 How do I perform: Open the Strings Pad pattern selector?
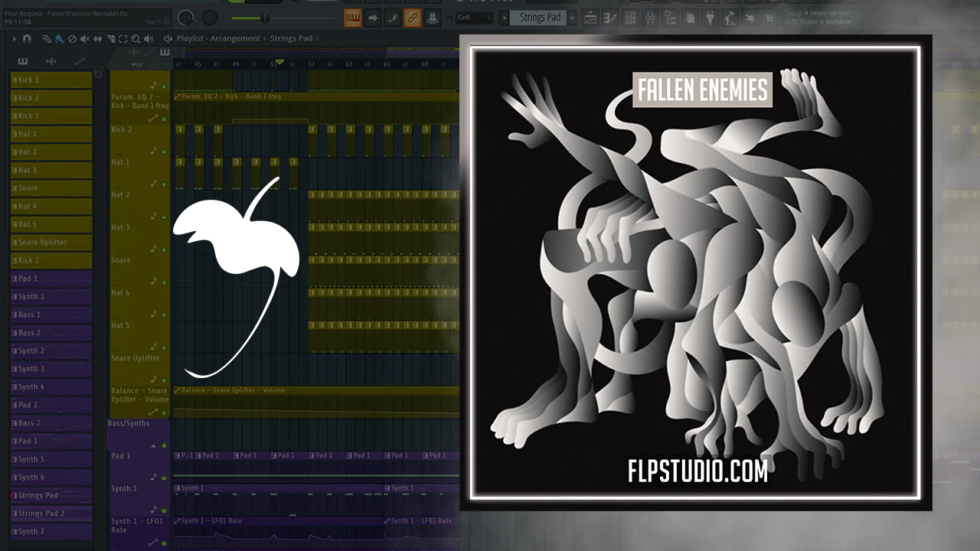(539, 18)
